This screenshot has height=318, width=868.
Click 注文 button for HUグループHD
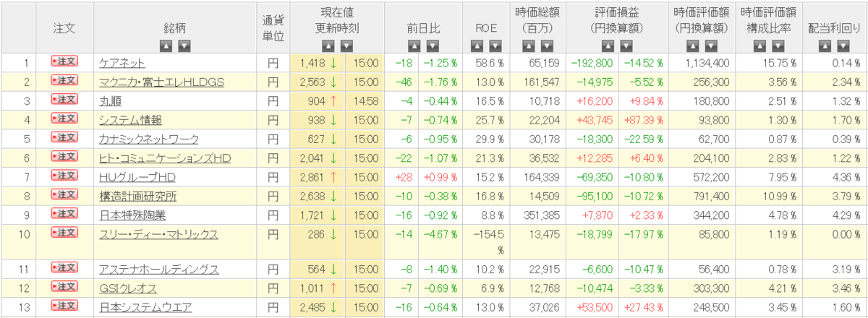click(x=64, y=176)
